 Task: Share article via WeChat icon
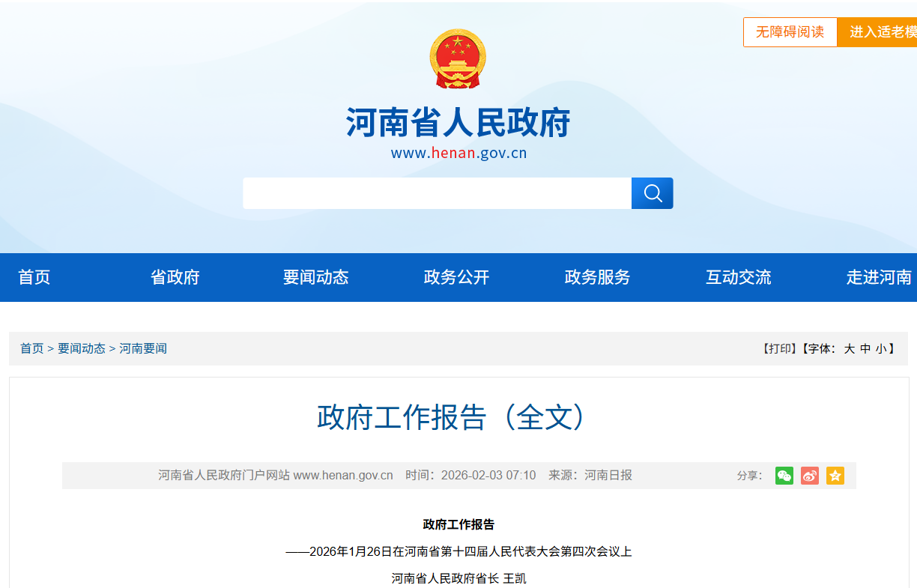tap(784, 476)
